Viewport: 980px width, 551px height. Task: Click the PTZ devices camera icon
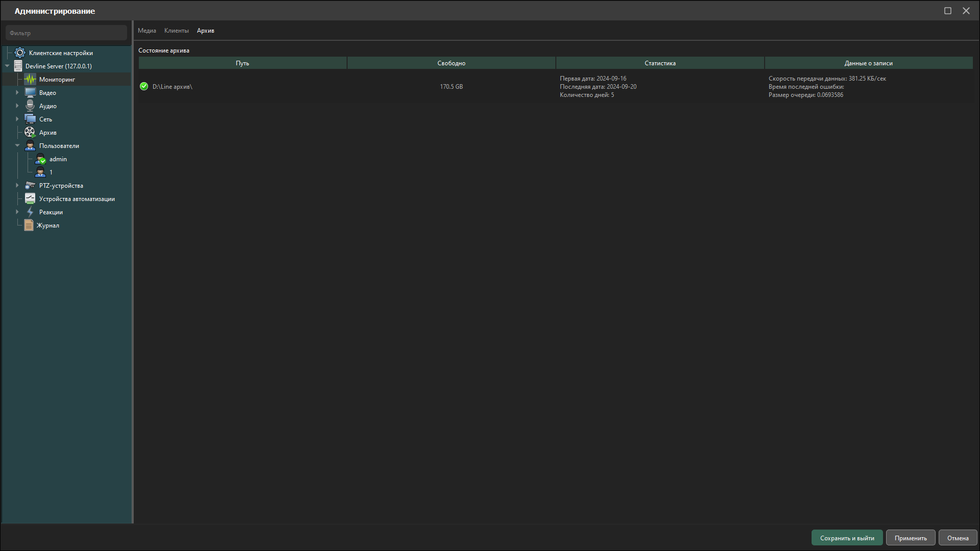click(x=30, y=186)
